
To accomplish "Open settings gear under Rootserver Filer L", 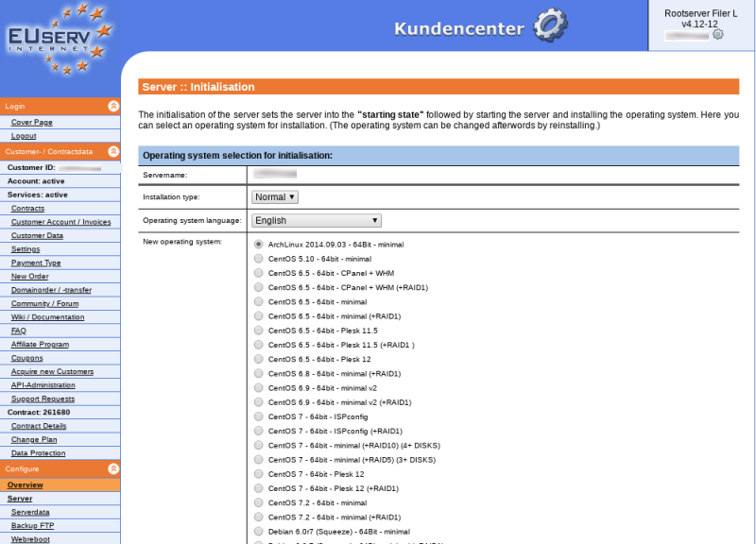I will (x=718, y=34).
